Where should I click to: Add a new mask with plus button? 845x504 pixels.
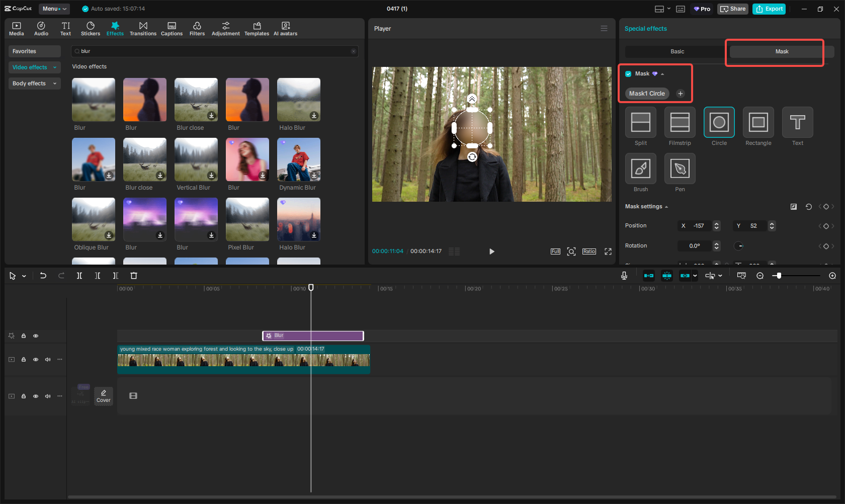click(x=680, y=94)
